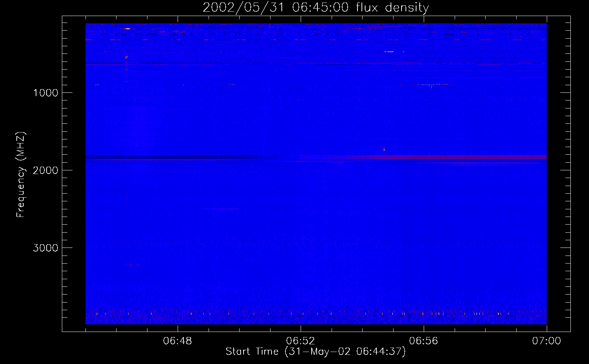Click the 'Start Time (31-May-02 06:44:37)' x-axis label
The image size is (589, 364).
tap(316, 351)
